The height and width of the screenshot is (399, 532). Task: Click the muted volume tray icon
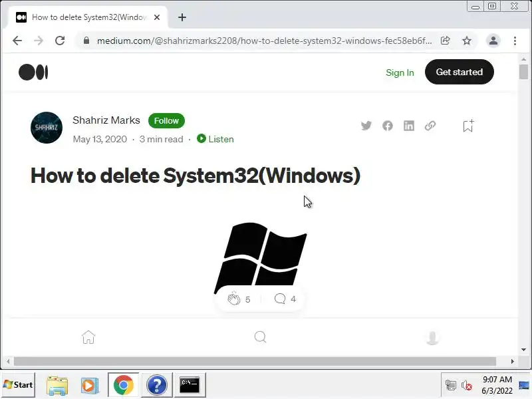(x=467, y=386)
